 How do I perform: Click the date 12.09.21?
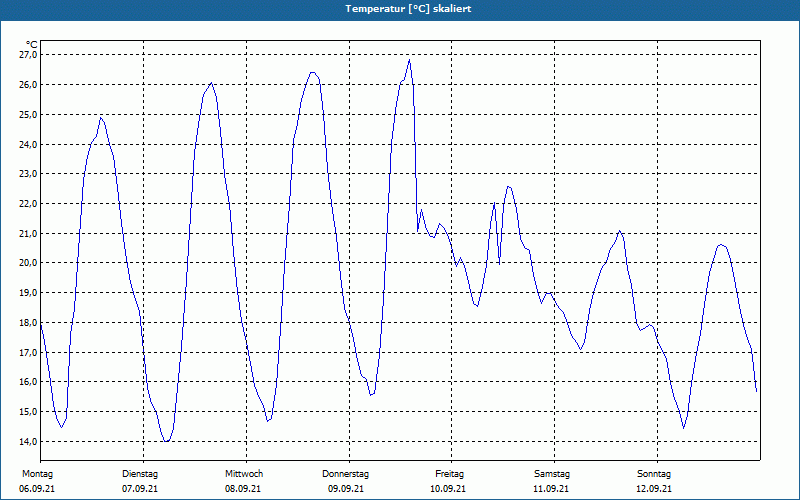point(654,489)
